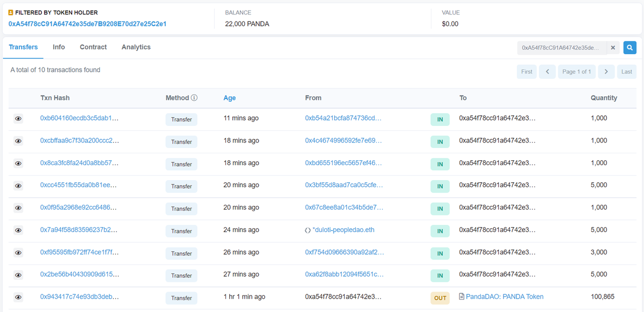644x312 pixels.
Task: Open the PandaDAO: PANDA Token link
Action: (x=504, y=296)
